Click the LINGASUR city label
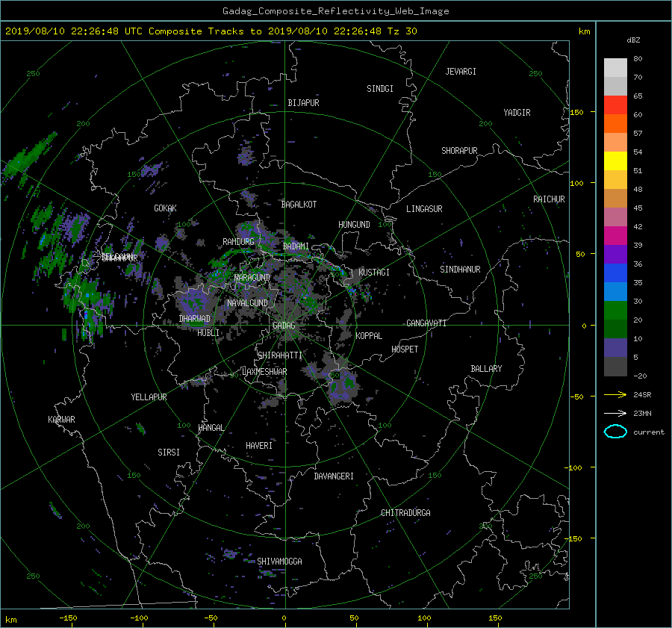 click(424, 209)
